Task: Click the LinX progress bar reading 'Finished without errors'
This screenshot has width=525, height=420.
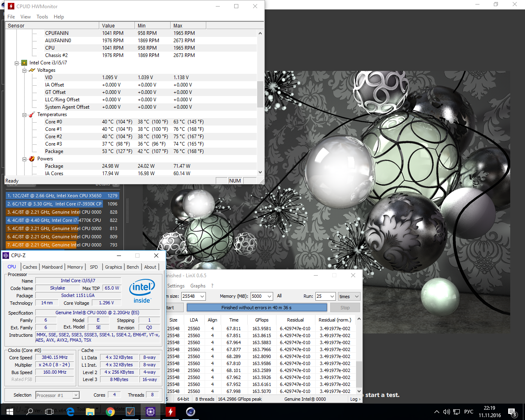Action: coord(257,308)
